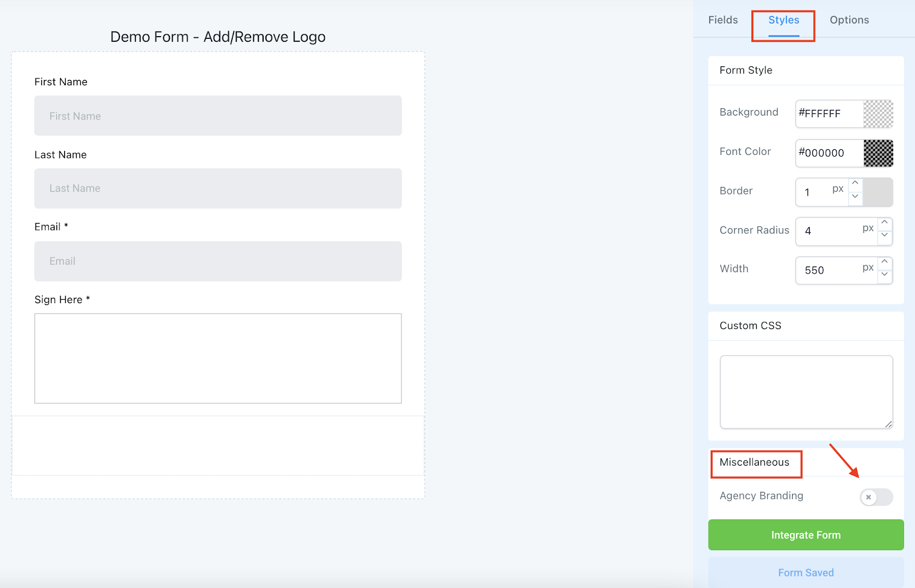Click the 'Border' label
Screen dimensions: 915x588
pyautogui.click(x=736, y=191)
